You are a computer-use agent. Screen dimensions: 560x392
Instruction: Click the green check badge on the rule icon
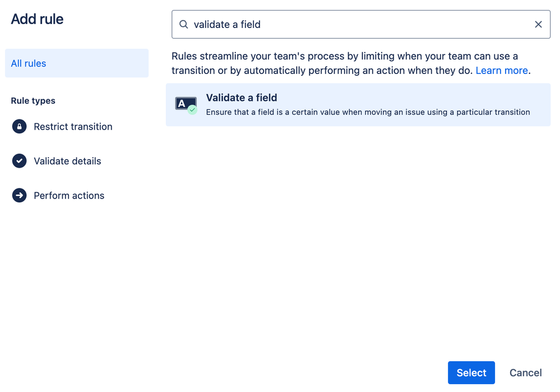(192, 110)
